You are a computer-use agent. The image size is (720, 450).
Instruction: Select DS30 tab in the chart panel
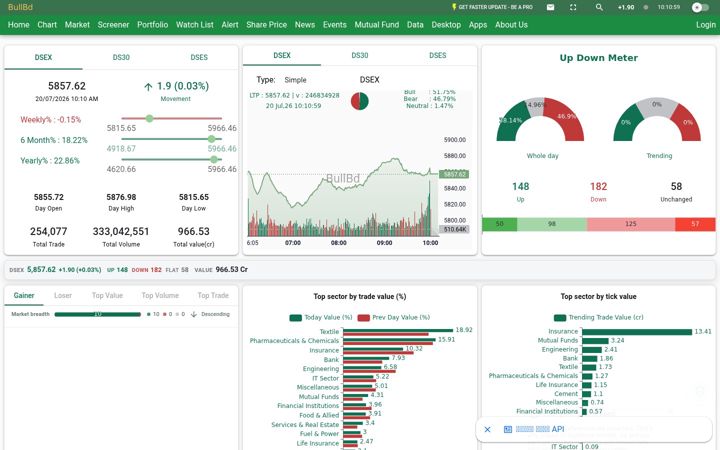[360, 55]
